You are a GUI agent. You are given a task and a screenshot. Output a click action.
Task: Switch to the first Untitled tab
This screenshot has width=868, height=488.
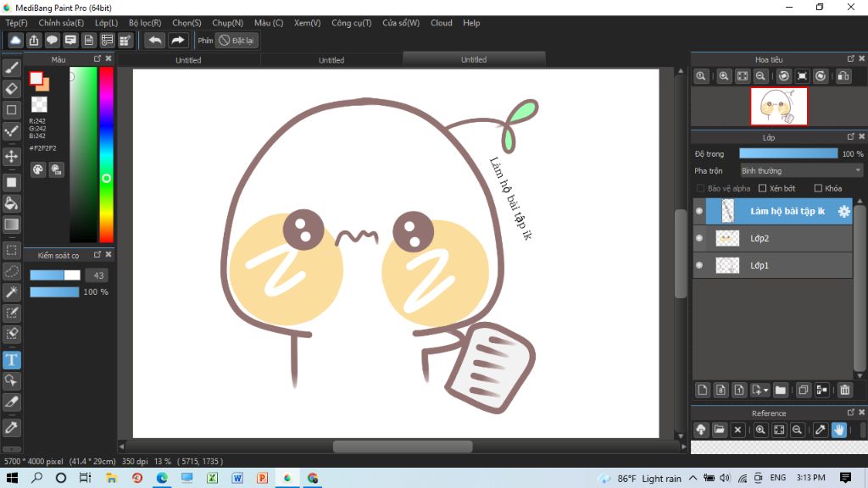[x=188, y=60]
